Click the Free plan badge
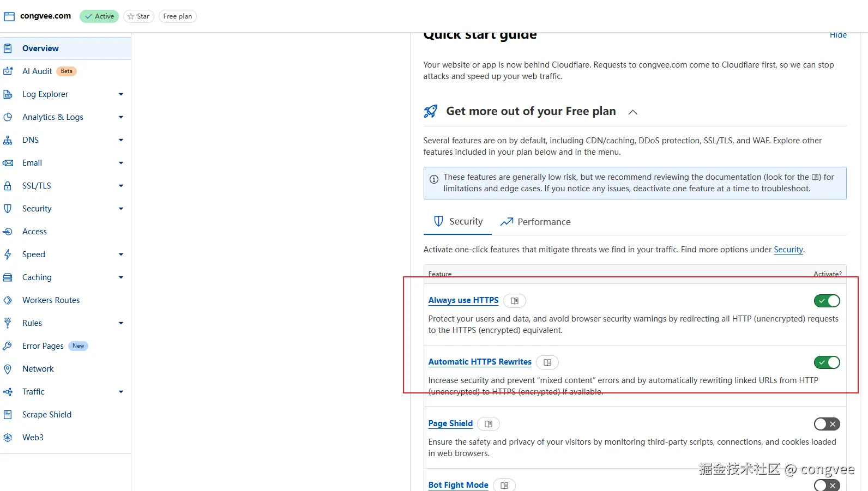This screenshot has height=491, width=868. click(x=178, y=16)
